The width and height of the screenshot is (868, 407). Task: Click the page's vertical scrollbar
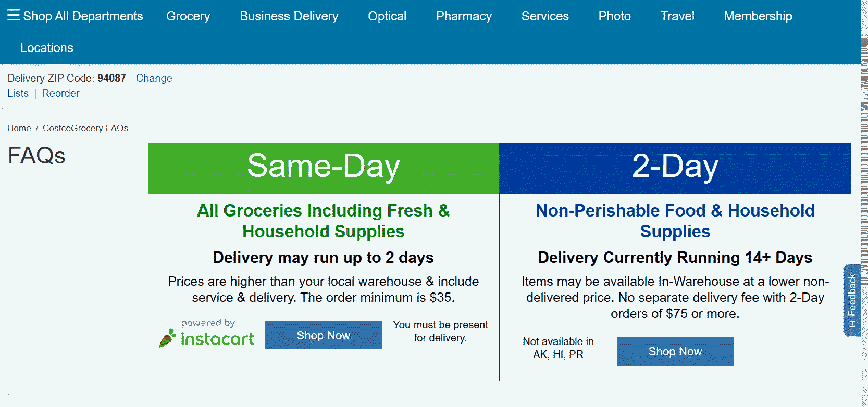click(864, 156)
